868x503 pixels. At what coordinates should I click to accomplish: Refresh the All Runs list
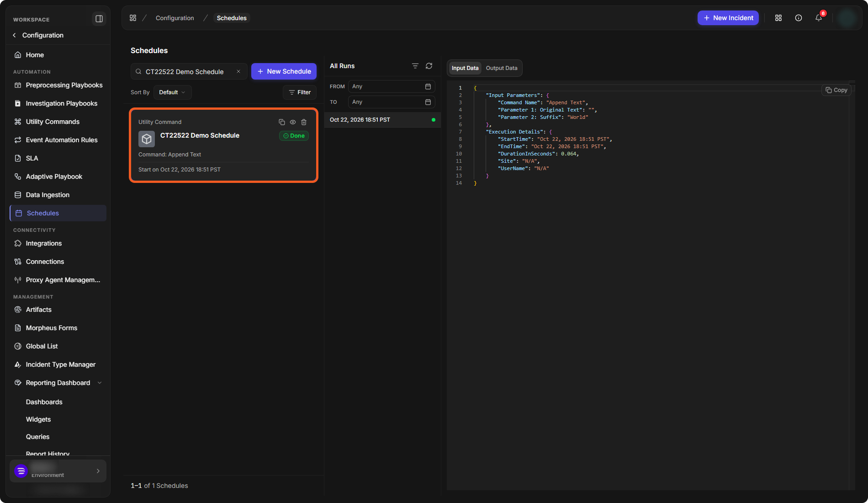pos(429,66)
